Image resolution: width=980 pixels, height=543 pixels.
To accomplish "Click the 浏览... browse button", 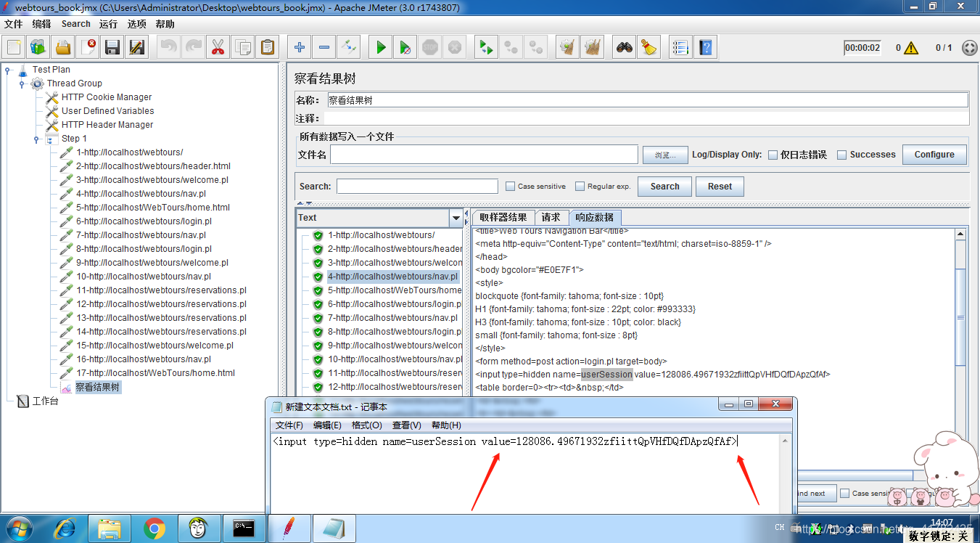I will (665, 155).
